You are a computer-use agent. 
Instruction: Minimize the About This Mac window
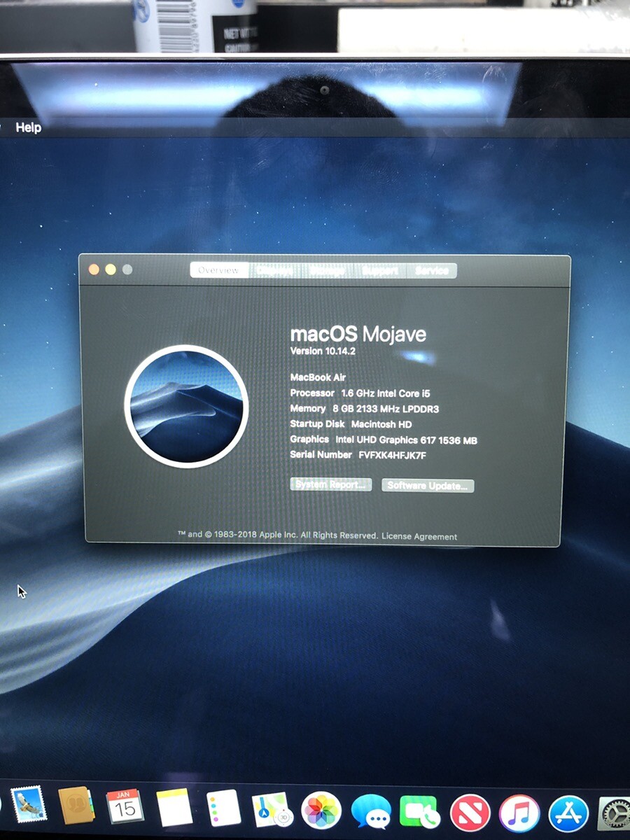(x=111, y=269)
